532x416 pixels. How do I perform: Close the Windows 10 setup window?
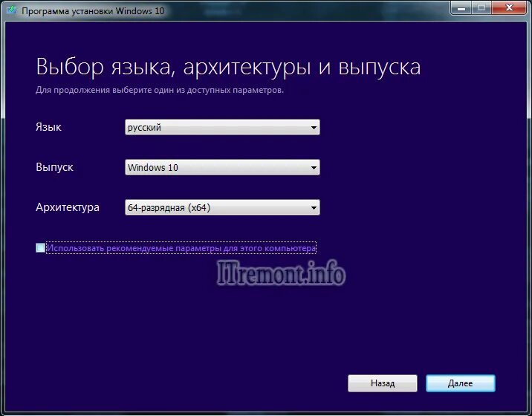[509, 8]
